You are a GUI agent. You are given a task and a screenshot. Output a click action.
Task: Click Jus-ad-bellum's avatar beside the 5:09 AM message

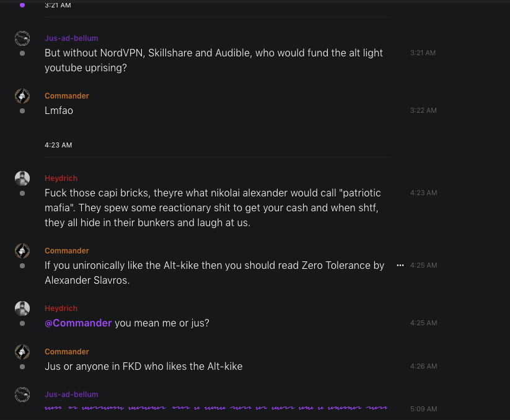(22, 395)
